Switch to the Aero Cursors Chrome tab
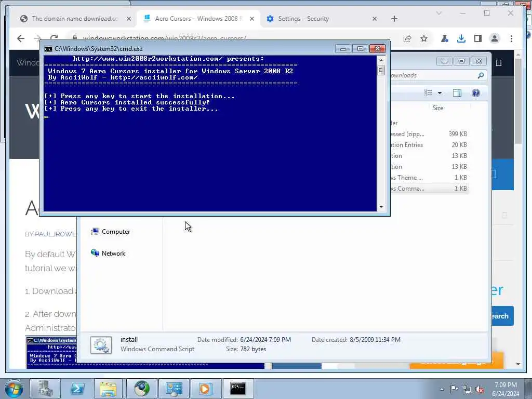 198,19
